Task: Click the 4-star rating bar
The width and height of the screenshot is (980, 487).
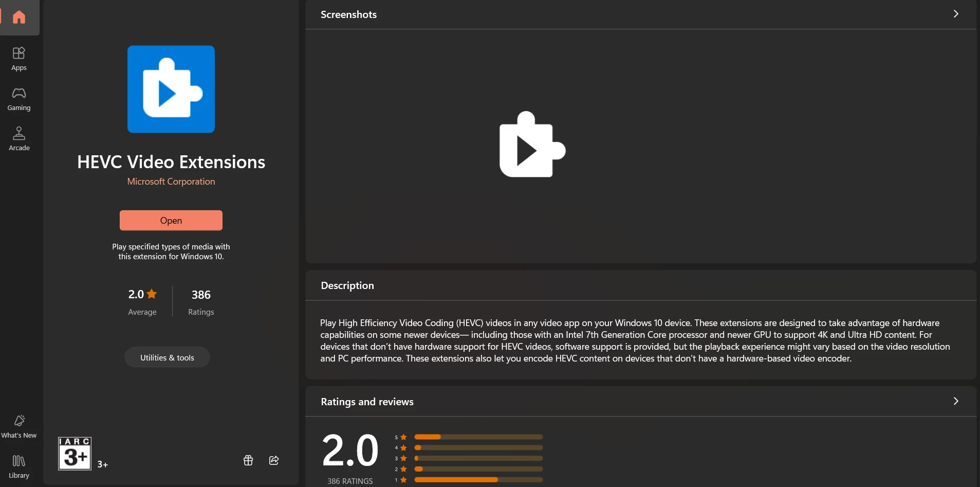Action: tap(478, 448)
